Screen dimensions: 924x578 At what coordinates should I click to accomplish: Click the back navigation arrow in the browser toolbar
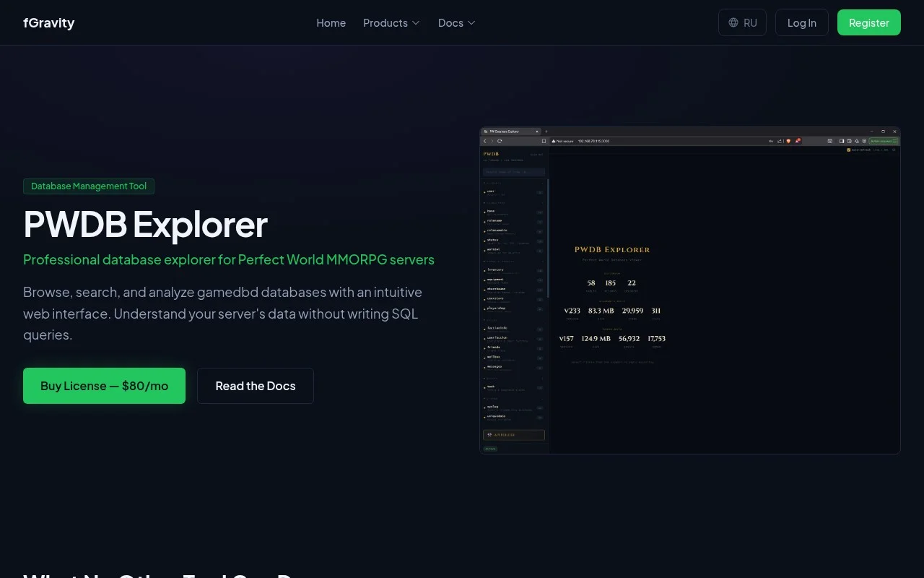coord(485,141)
